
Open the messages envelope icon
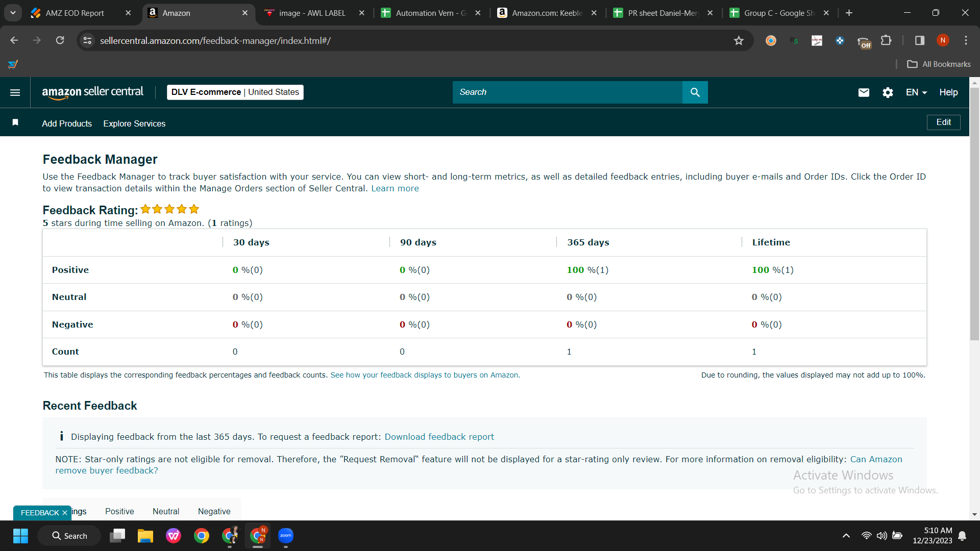click(864, 92)
